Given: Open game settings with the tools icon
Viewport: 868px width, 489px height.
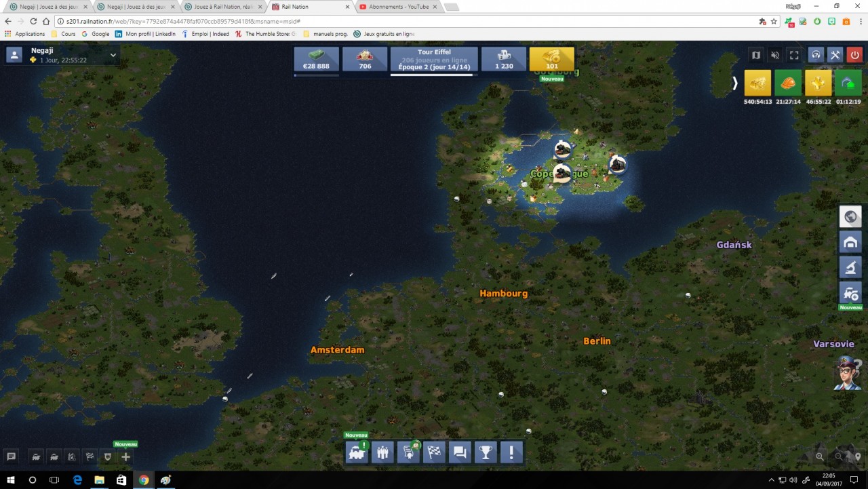Looking at the screenshot, I should 835,55.
